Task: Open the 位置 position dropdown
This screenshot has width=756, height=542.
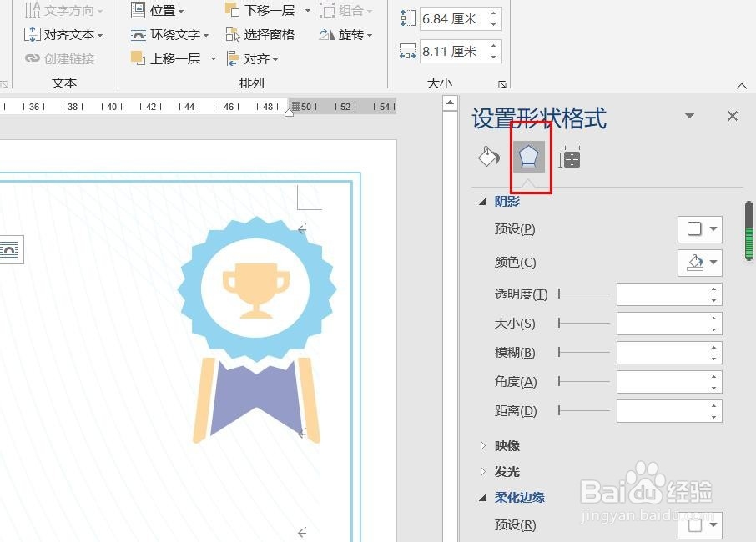Action: tap(164, 10)
